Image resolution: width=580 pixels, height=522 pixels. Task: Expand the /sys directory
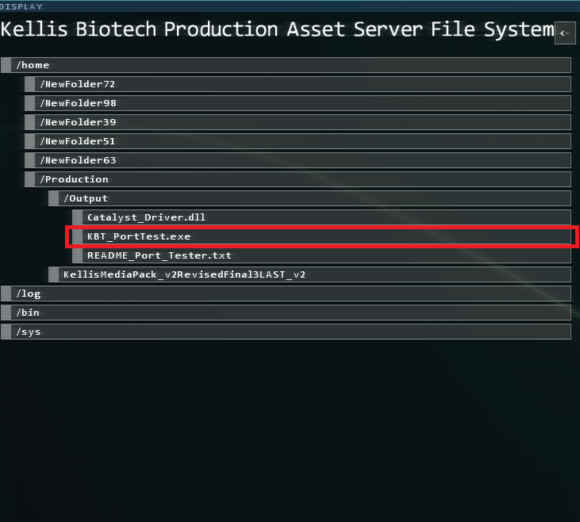coord(286,332)
